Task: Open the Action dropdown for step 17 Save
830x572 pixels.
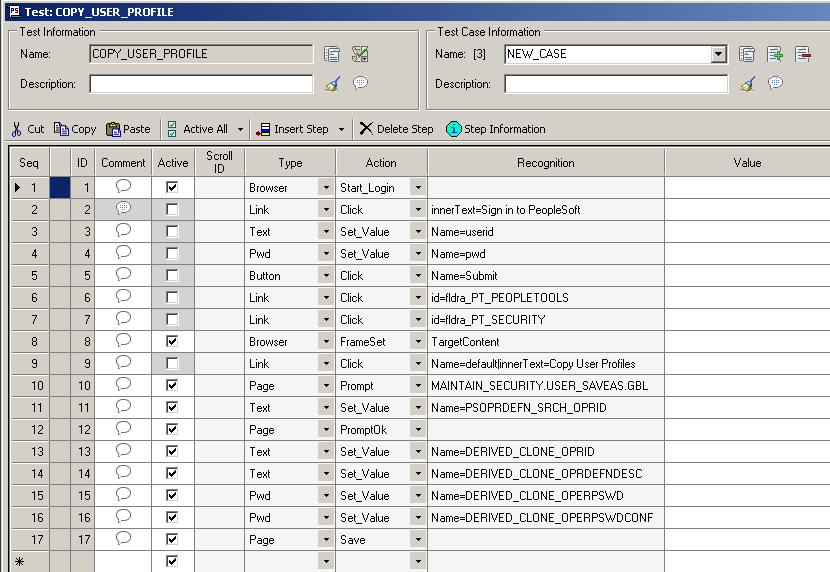Action: click(x=418, y=540)
